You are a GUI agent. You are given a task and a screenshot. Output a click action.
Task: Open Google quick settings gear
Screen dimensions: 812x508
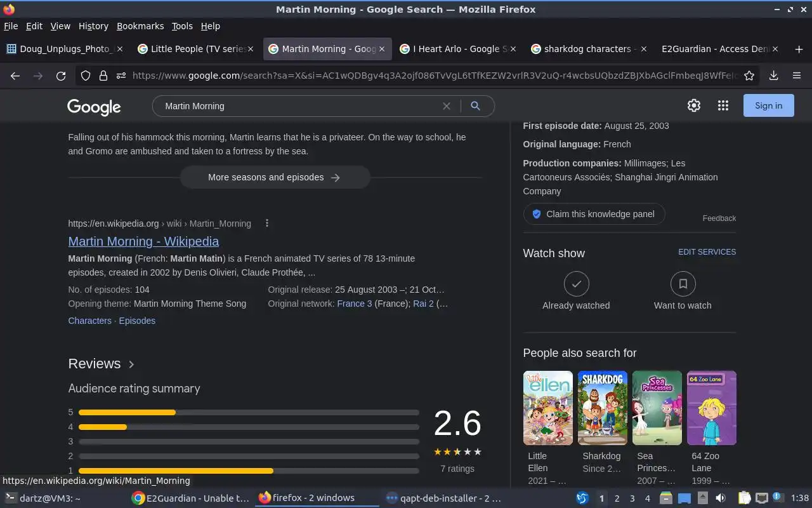click(694, 105)
